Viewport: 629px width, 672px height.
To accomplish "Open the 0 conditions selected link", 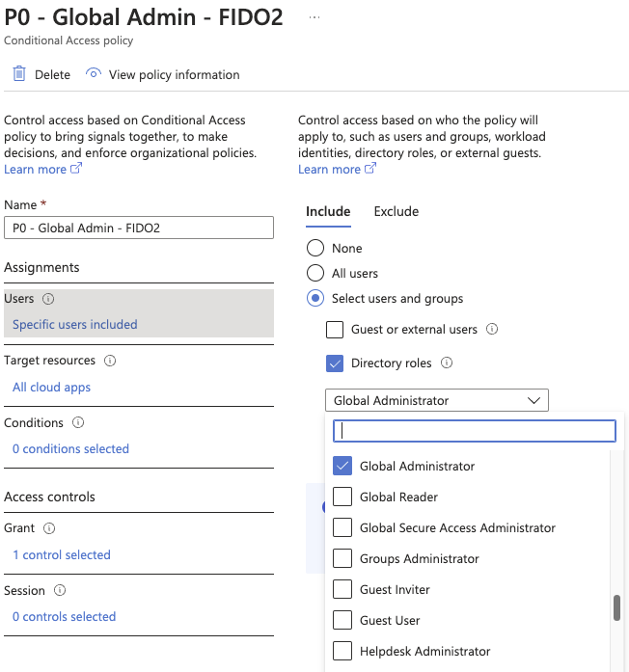I will pos(70,448).
